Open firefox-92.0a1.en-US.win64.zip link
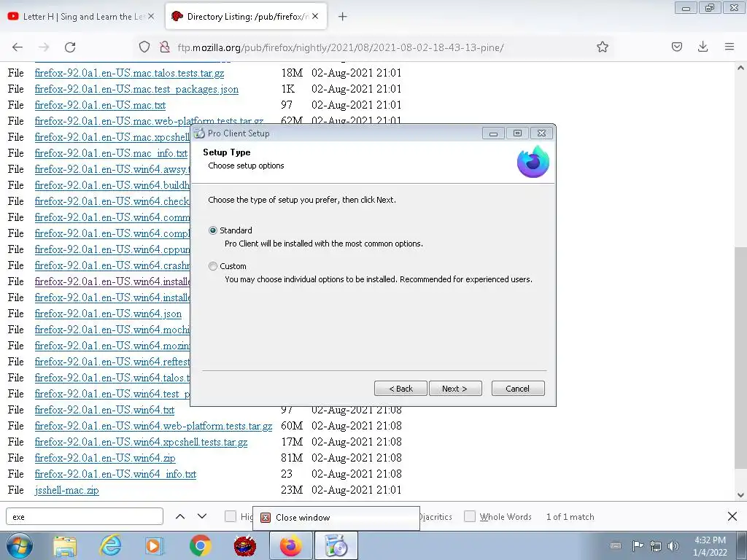747x560 pixels. click(105, 458)
